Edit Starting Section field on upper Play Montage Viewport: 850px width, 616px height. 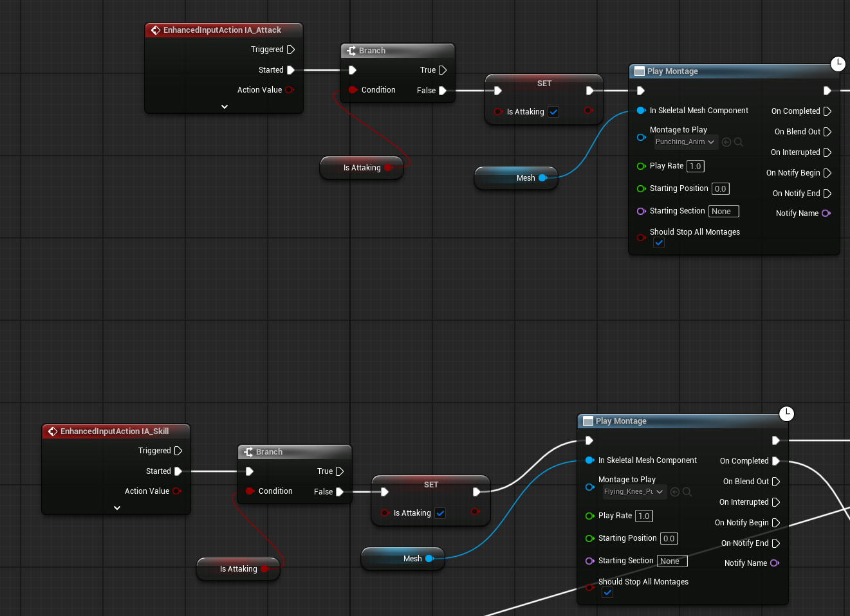pyautogui.click(x=724, y=211)
